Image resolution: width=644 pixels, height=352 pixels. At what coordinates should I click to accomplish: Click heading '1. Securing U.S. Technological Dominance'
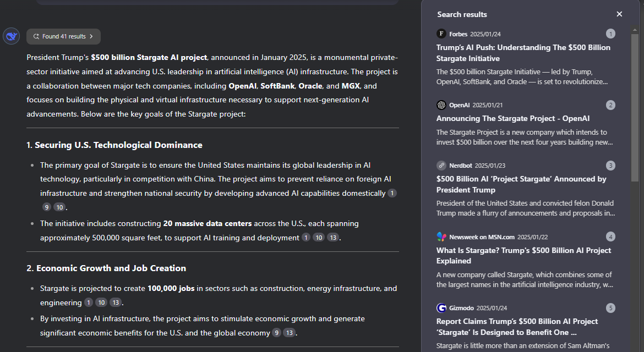114,145
